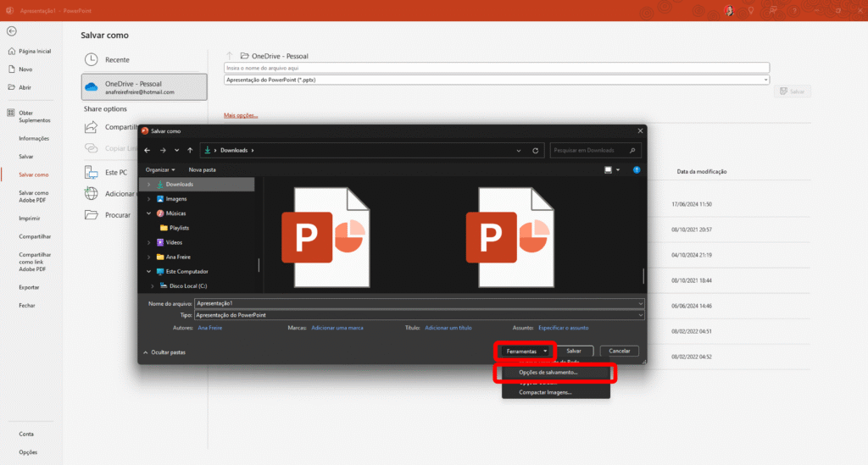This screenshot has width=868, height=465.
Task: Click the Este PC location icon
Action: 92,172
